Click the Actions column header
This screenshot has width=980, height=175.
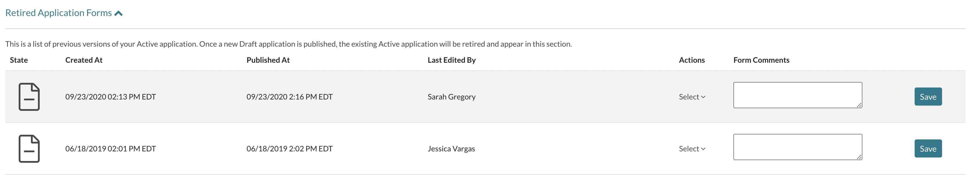(692, 60)
